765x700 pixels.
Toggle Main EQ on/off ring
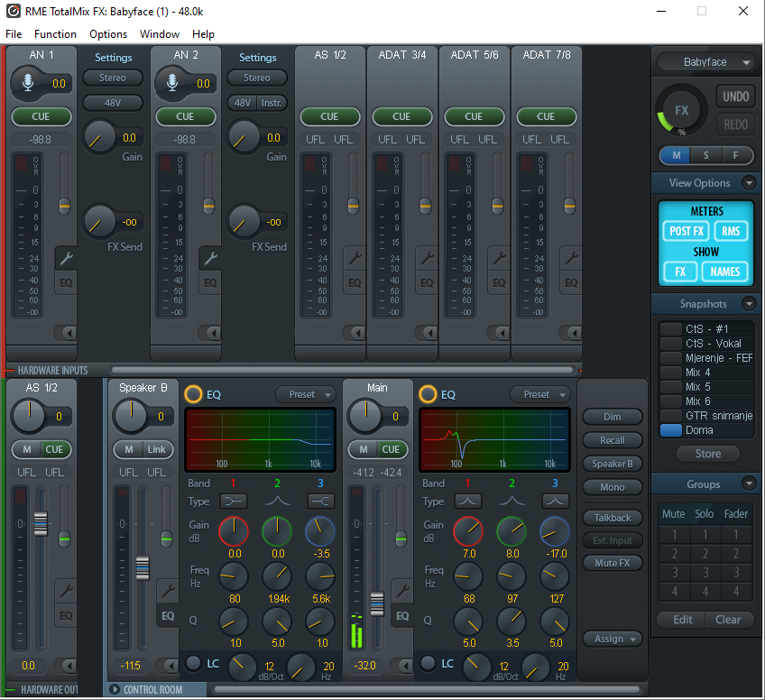point(428,394)
